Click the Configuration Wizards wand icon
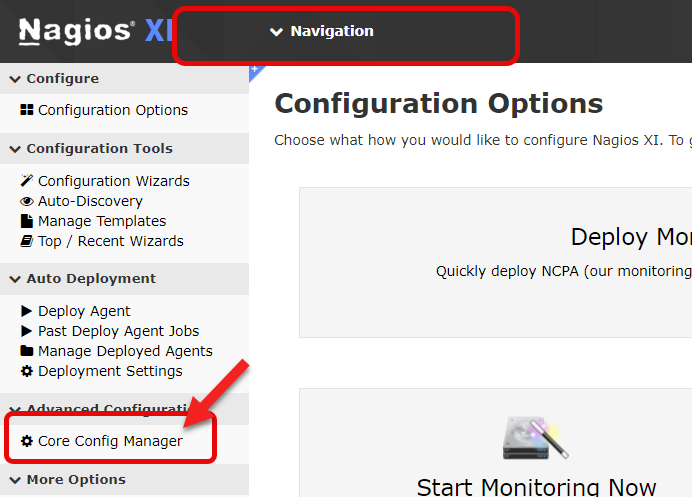 [27, 181]
